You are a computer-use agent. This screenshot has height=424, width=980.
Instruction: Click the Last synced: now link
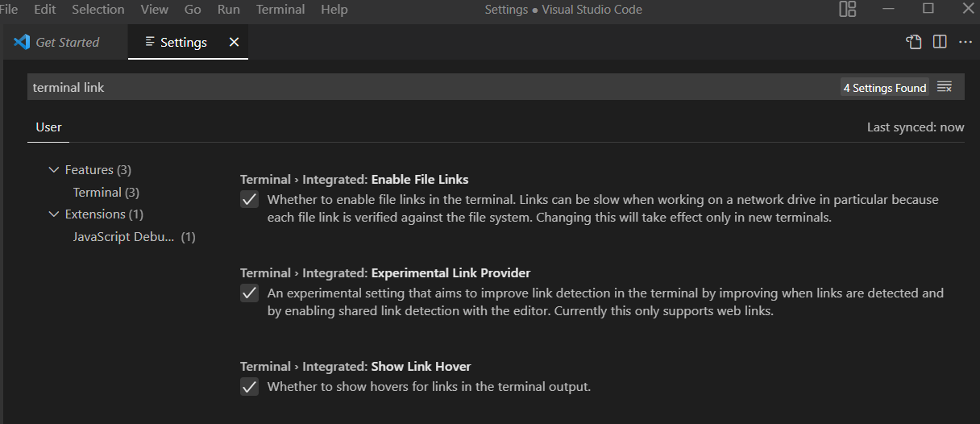pyautogui.click(x=916, y=127)
